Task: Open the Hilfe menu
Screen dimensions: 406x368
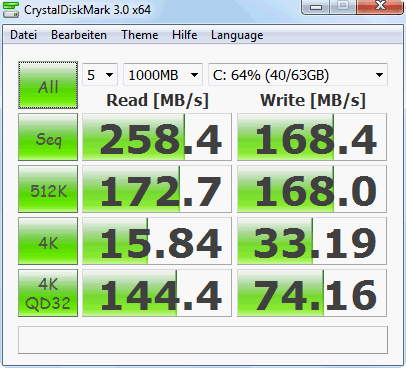Action: (x=185, y=35)
